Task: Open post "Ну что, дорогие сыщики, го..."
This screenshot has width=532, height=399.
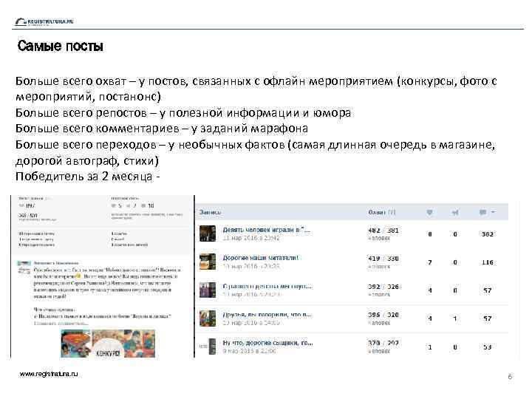Action: coord(267,343)
